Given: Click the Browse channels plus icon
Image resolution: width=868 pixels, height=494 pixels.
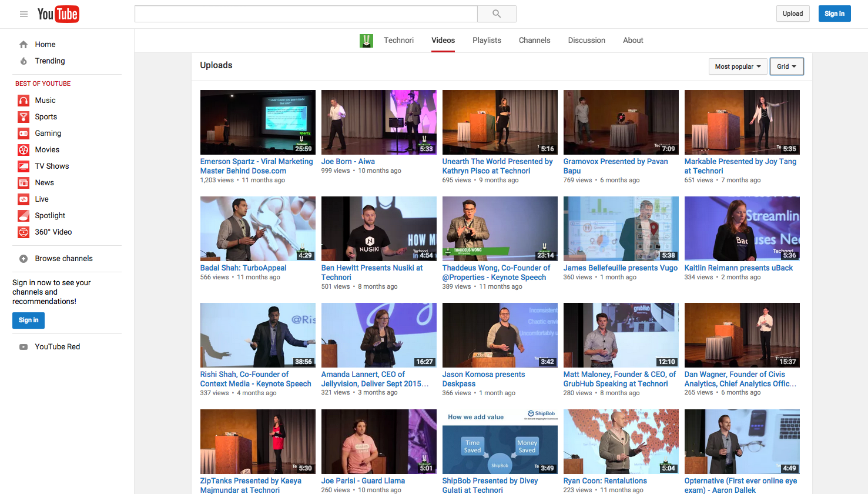Looking at the screenshot, I should point(24,259).
